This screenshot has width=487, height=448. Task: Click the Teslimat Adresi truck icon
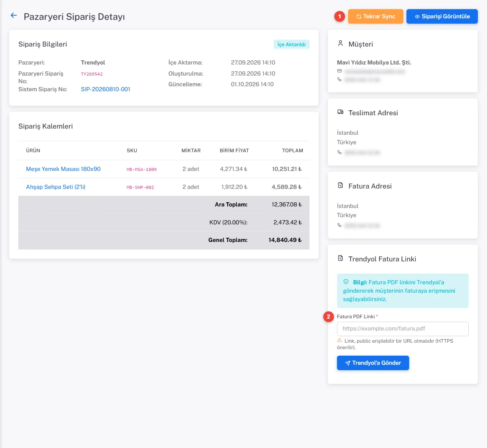click(340, 112)
